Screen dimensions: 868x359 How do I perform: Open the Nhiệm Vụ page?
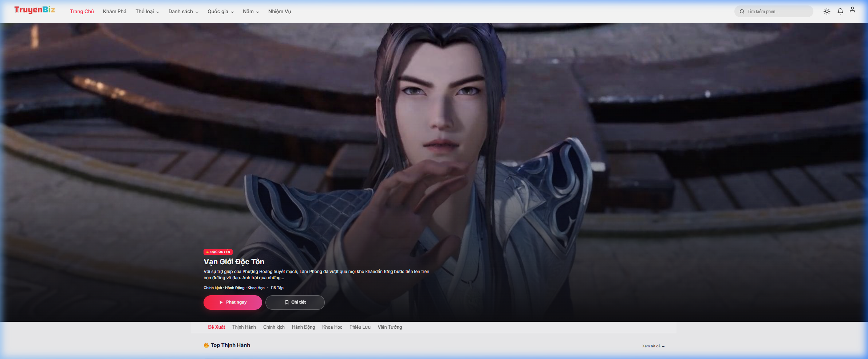pos(279,12)
